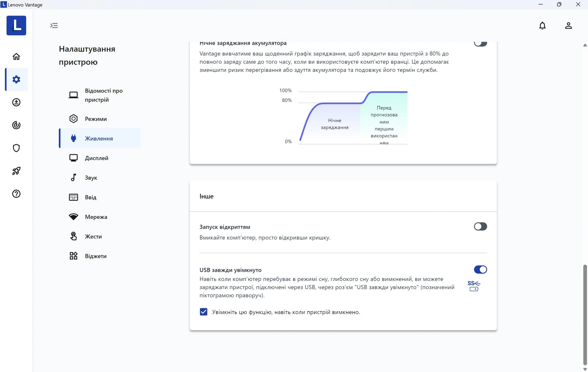Click the vertical scrollbar thumb

click(585, 315)
